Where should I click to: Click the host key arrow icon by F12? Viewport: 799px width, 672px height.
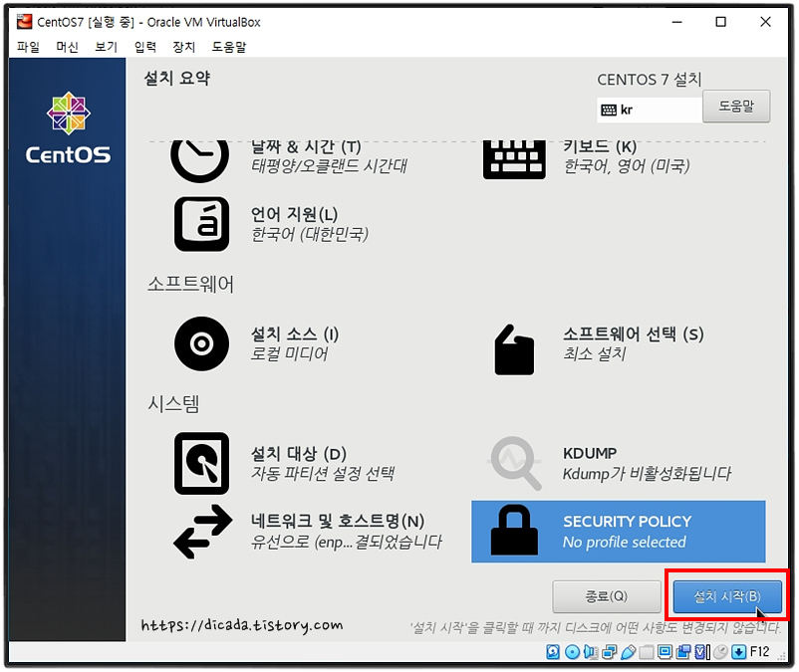[739, 652]
